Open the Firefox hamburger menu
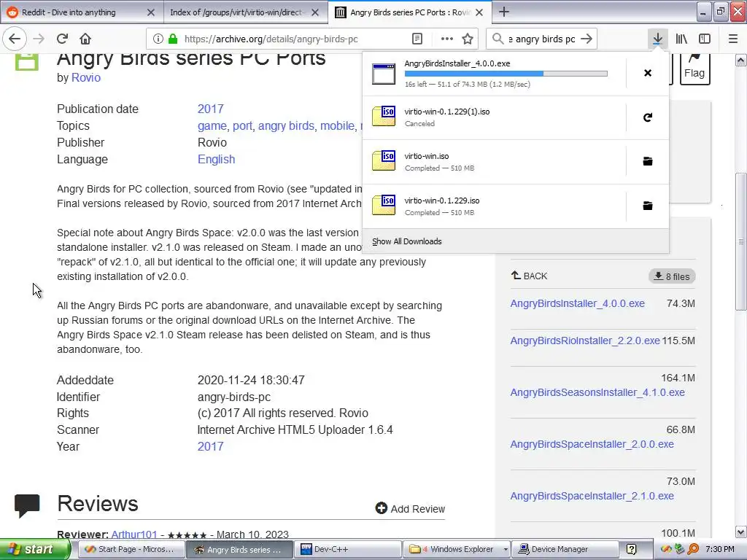 pos(732,39)
